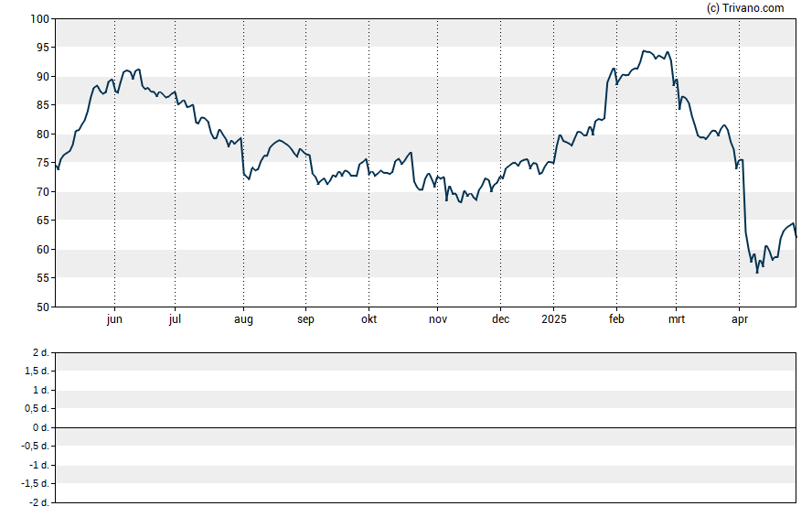812x517 pixels.
Task: Click the '2 d.' axis label
Action: (x=41, y=353)
